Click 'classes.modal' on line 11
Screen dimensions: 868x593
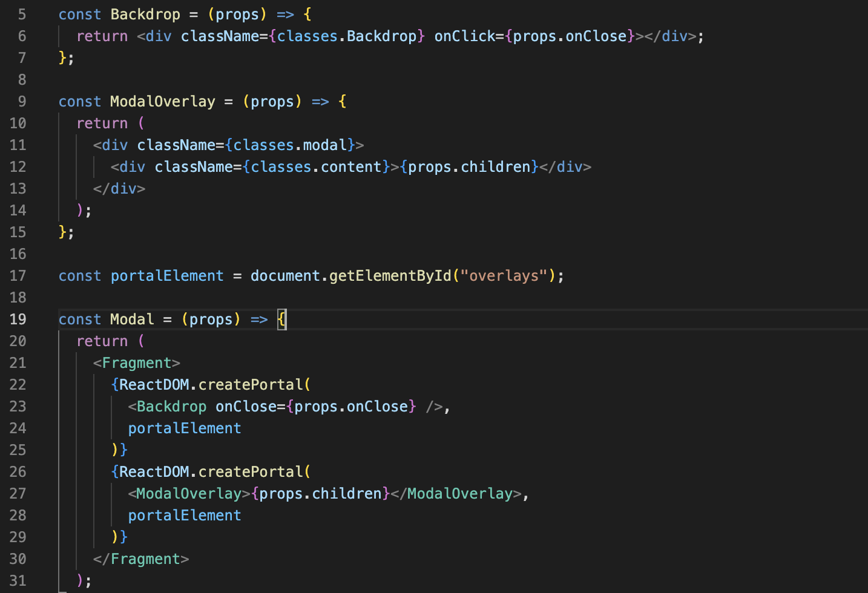pos(290,145)
